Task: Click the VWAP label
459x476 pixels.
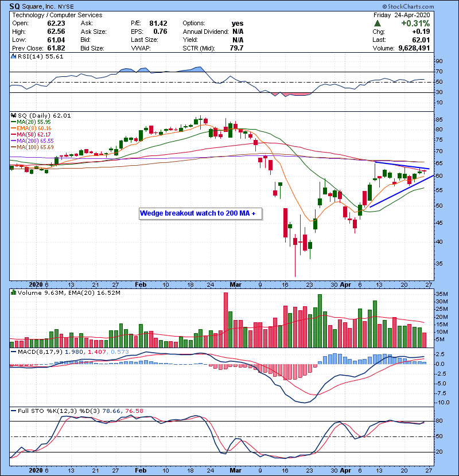Action: point(141,48)
